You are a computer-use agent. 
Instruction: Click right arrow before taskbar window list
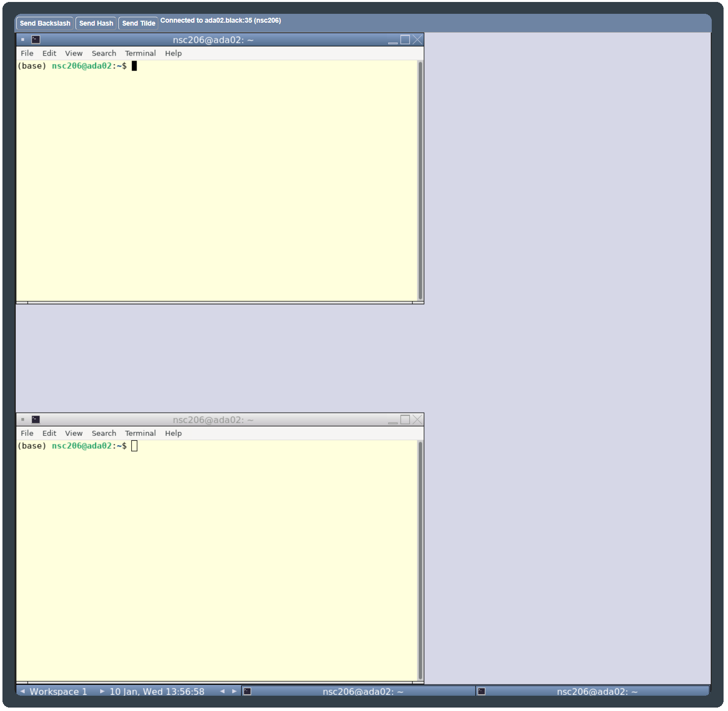[x=234, y=692]
